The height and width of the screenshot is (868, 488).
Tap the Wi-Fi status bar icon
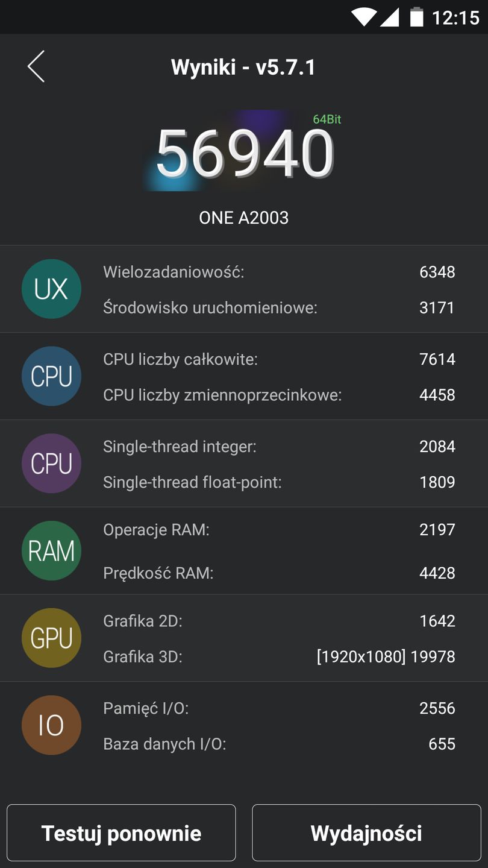click(364, 17)
